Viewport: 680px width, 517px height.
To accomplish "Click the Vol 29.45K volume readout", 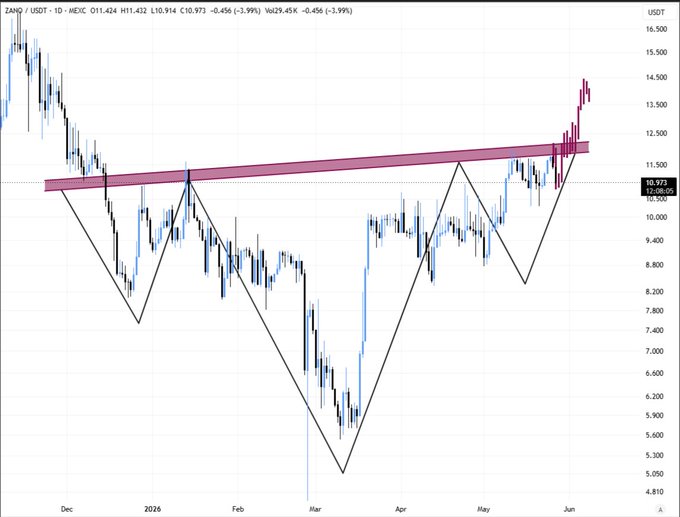I will click(281, 11).
